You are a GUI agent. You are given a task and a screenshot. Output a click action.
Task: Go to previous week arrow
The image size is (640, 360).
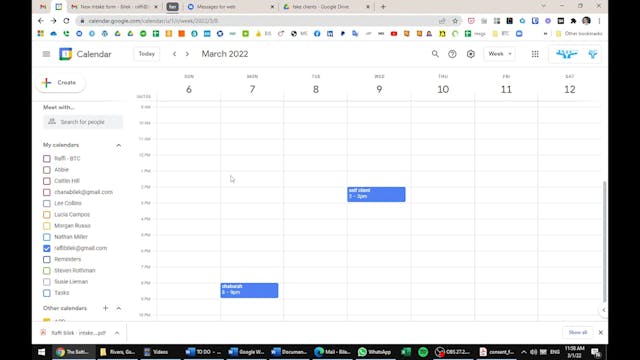click(174, 54)
